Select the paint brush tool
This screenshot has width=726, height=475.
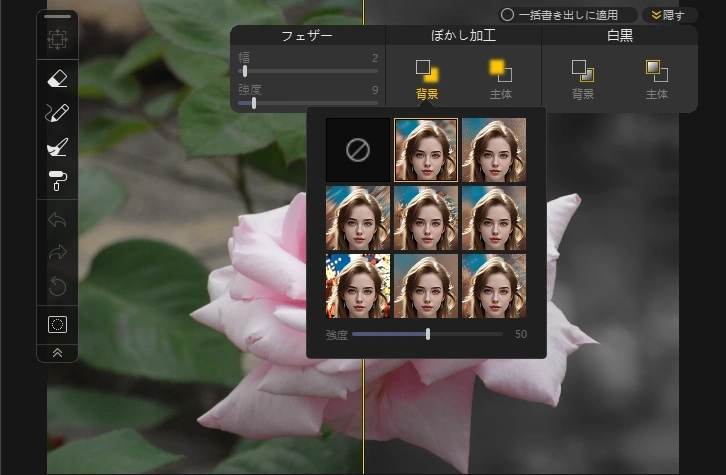click(x=57, y=146)
